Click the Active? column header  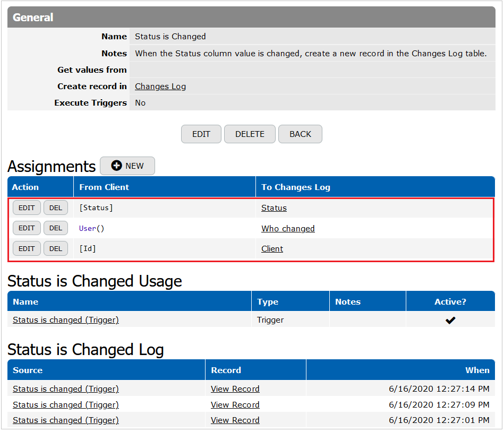coord(450,301)
